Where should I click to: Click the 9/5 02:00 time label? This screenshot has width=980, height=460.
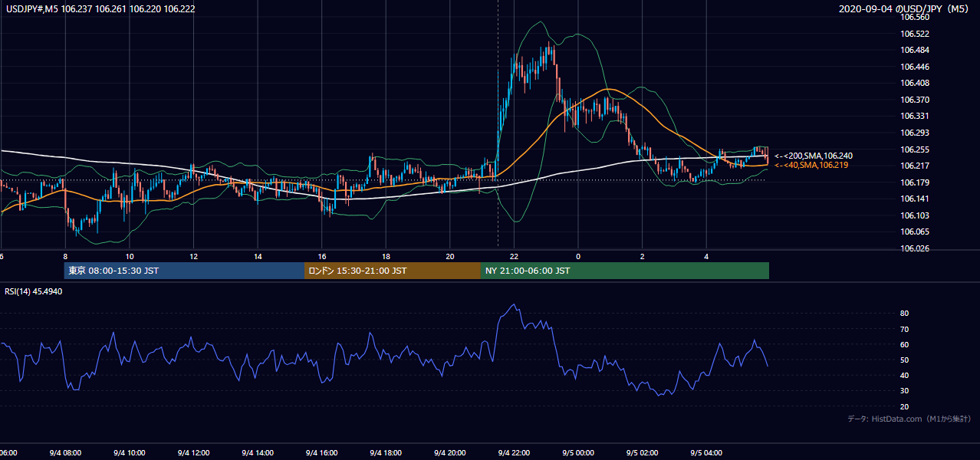pos(643,452)
